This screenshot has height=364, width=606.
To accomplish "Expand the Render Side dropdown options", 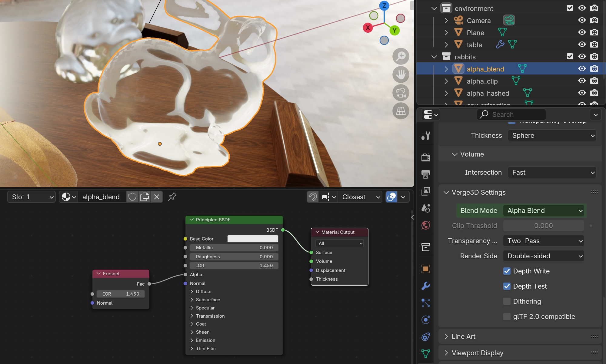I will point(544,256).
